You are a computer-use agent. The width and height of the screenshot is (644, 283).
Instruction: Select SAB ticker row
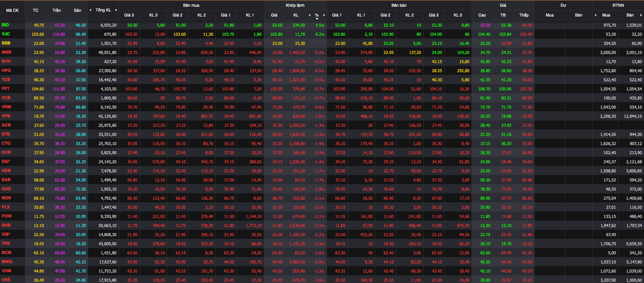(x=6, y=180)
